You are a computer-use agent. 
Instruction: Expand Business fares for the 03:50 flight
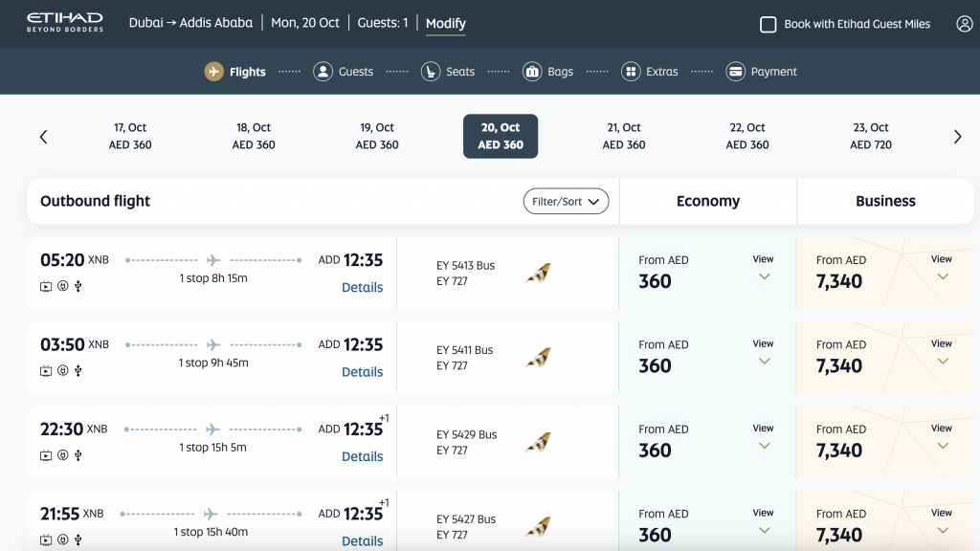tap(942, 354)
